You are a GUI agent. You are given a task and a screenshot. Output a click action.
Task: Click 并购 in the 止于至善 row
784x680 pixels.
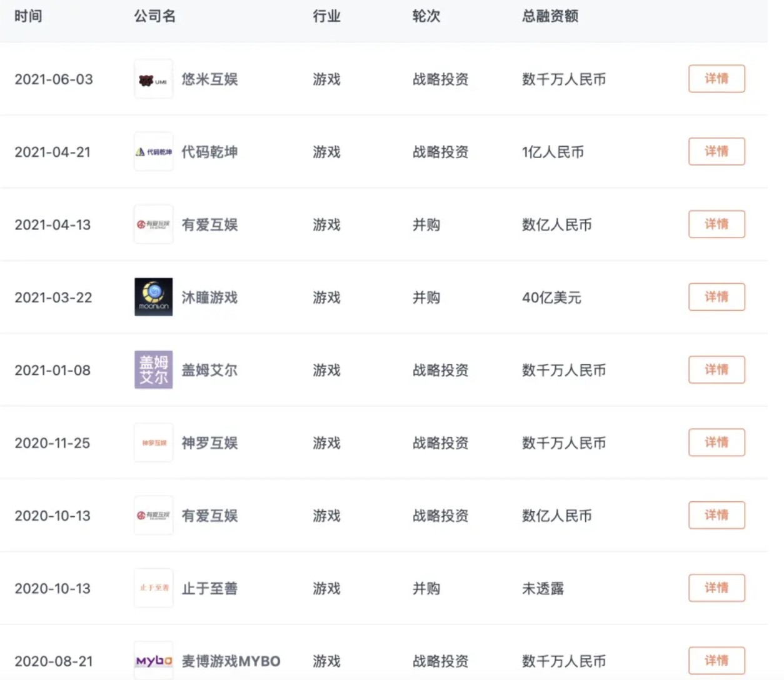pyautogui.click(x=426, y=588)
